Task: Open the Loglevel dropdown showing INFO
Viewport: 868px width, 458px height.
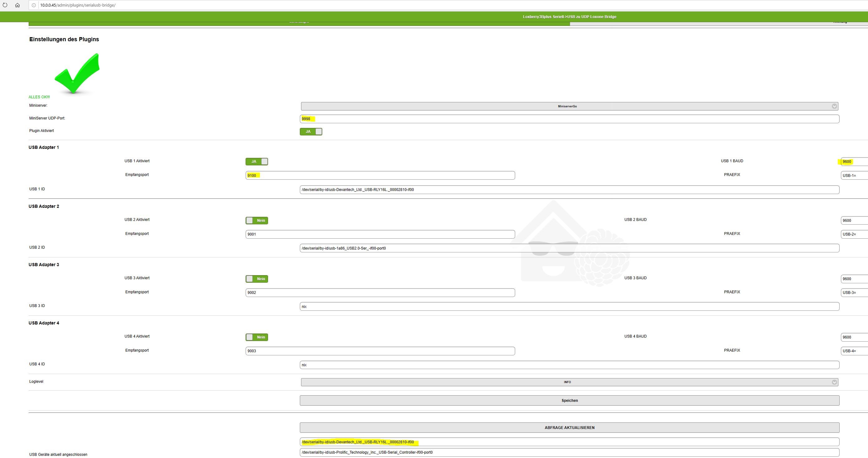Action: (x=569, y=382)
